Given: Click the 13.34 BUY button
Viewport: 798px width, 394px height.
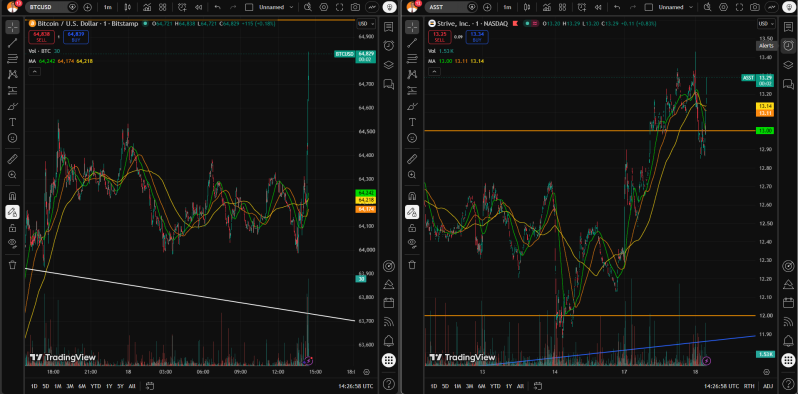Looking at the screenshot, I should (477, 37).
